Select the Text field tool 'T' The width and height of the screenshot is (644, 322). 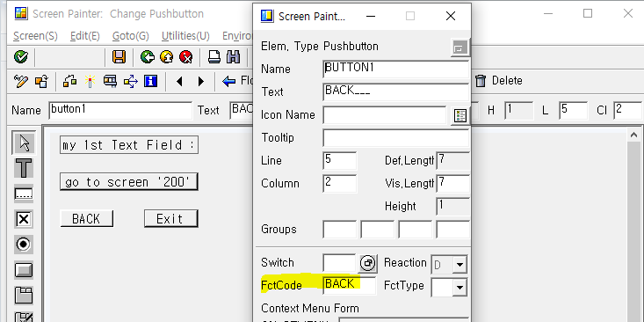coord(24,168)
